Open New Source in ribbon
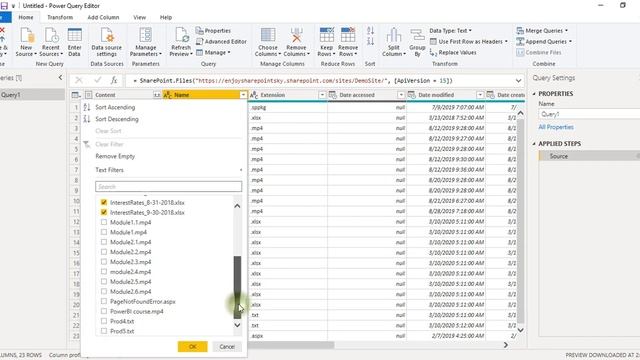 (27, 42)
